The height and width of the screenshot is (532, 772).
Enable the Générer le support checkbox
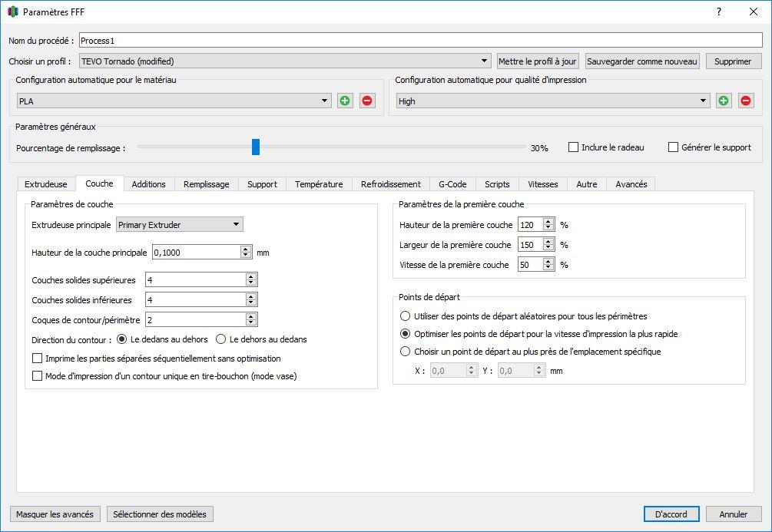[673, 147]
